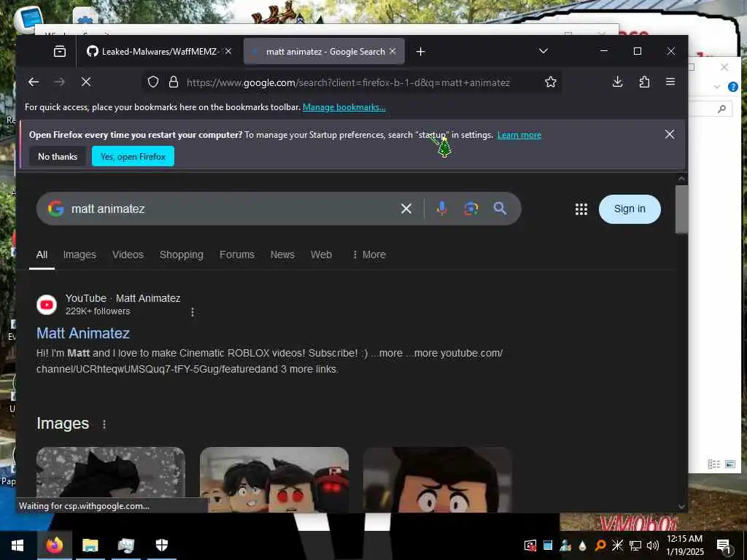The width and height of the screenshot is (747, 560).
Task: Focus the Firefox address bar URL
Action: tap(348, 82)
